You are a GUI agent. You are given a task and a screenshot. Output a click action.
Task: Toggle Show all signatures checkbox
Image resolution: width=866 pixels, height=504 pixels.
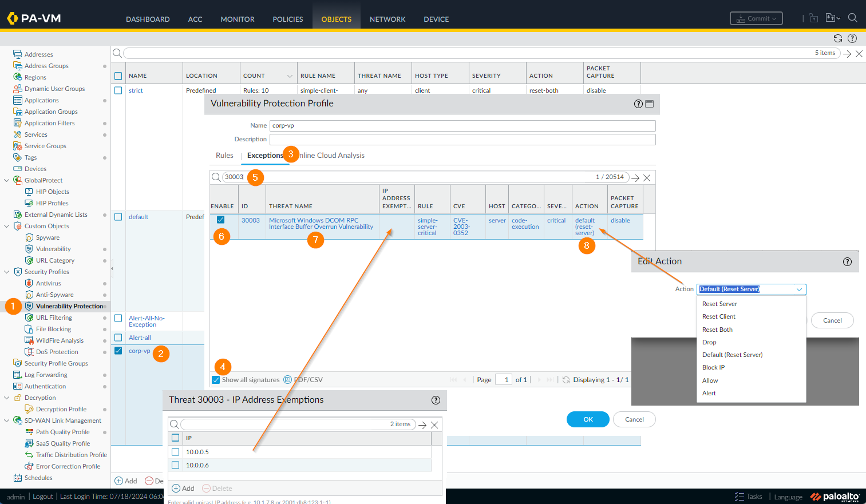tap(216, 380)
